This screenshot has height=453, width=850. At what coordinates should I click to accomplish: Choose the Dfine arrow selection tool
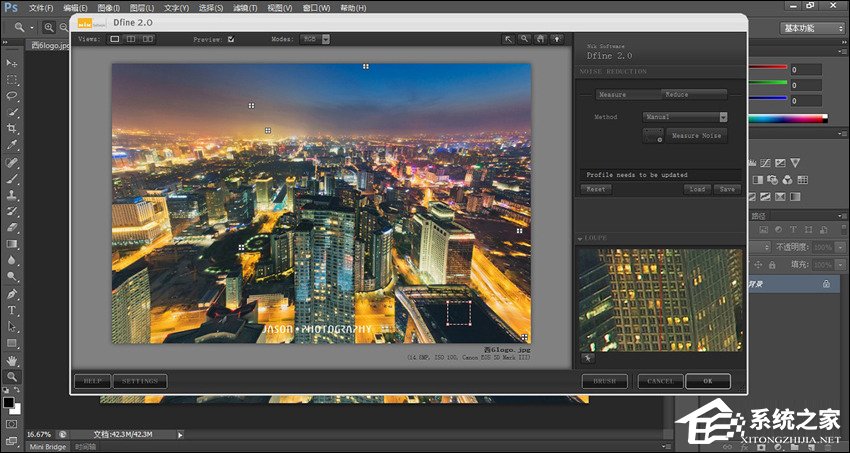click(508, 39)
